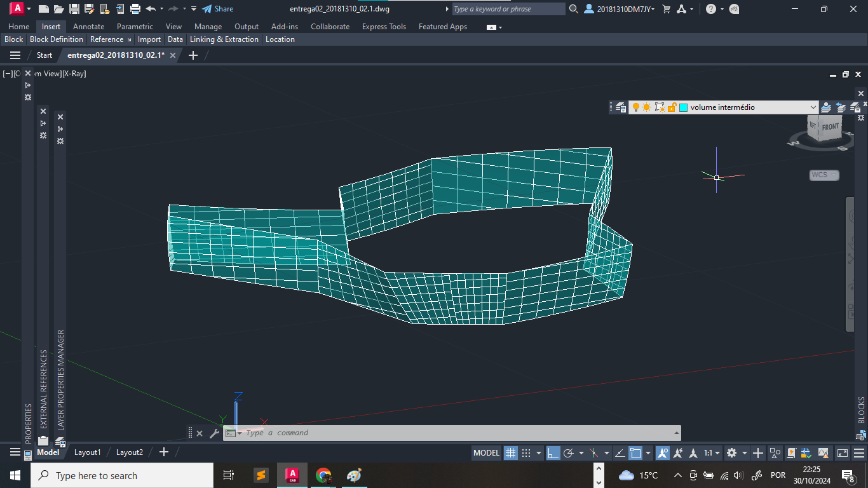868x488 pixels.
Task: Open the Autodesk App Store cart icon
Action: [667, 9]
